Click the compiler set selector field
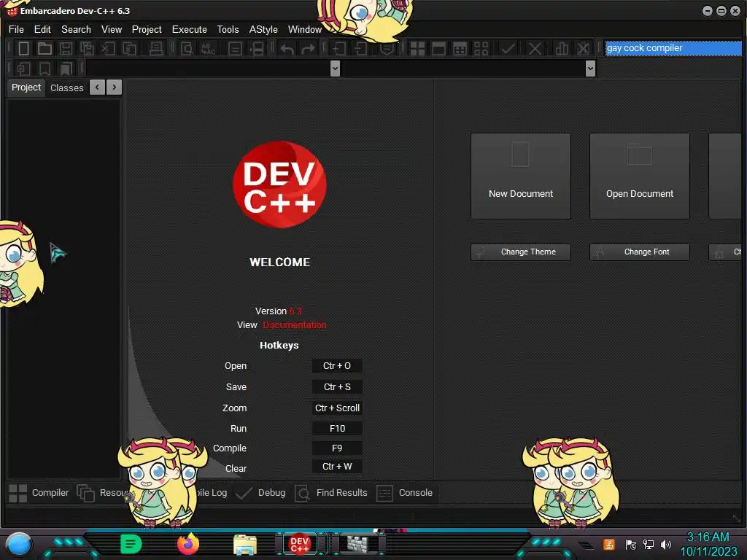The width and height of the screenshot is (747, 560). click(673, 48)
